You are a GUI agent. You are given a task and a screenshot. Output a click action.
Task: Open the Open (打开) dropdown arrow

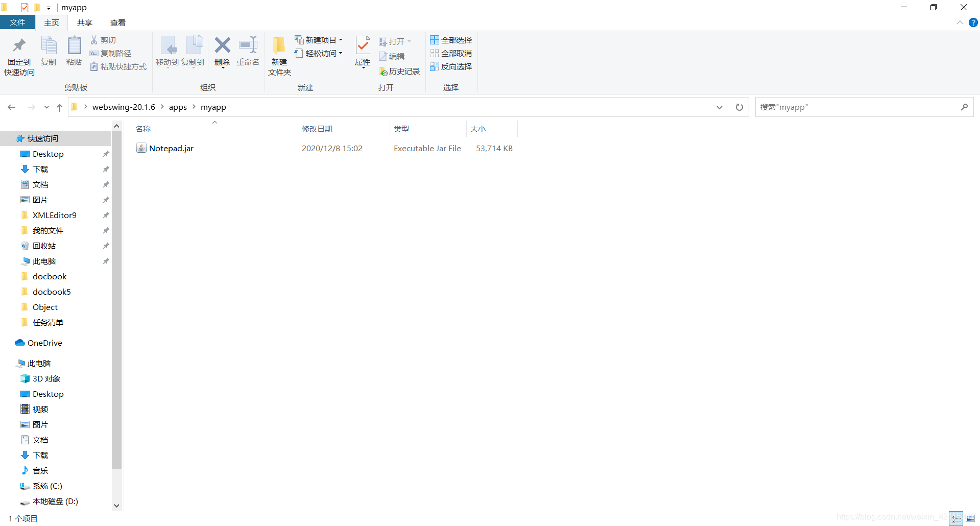point(409,41)
